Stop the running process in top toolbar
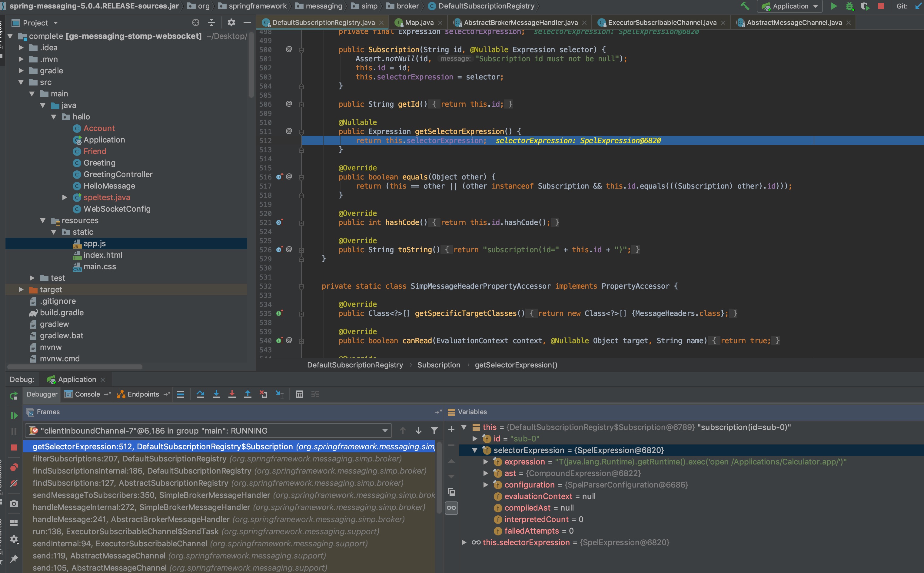The height and width of the screenshot is (573, 924). click(881, 6)
